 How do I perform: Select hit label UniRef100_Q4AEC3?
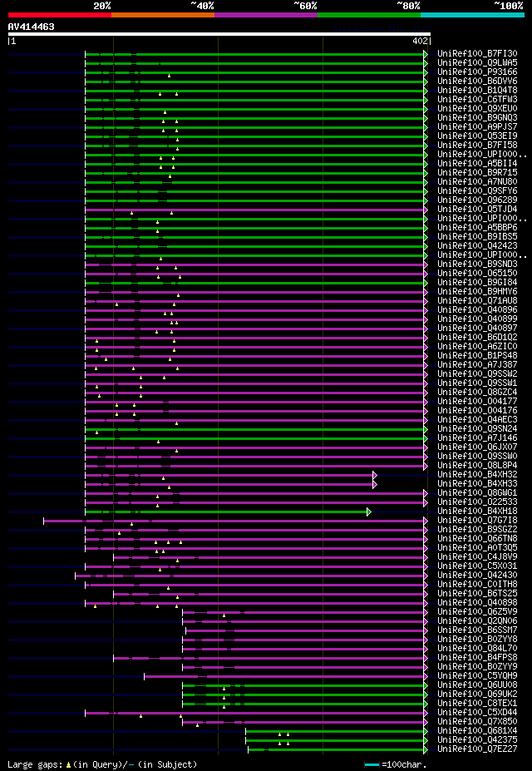(x=477, y=420)
